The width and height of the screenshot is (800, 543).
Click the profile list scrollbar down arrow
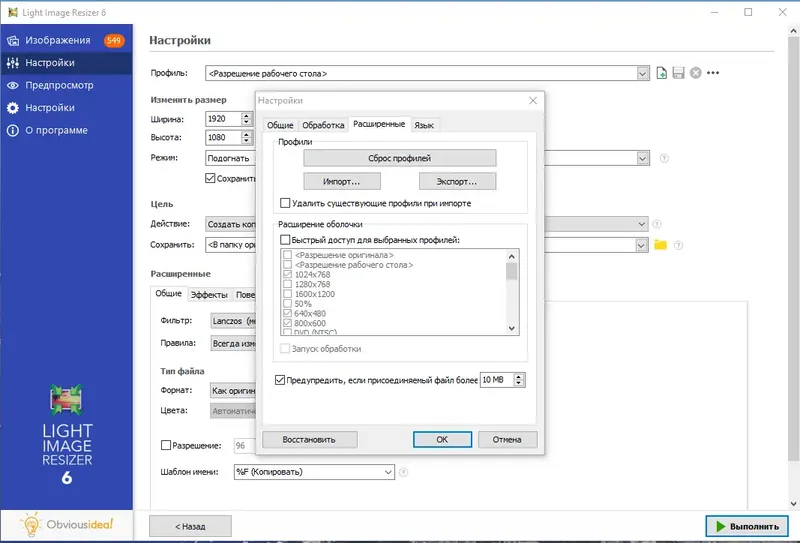(512, 329)
